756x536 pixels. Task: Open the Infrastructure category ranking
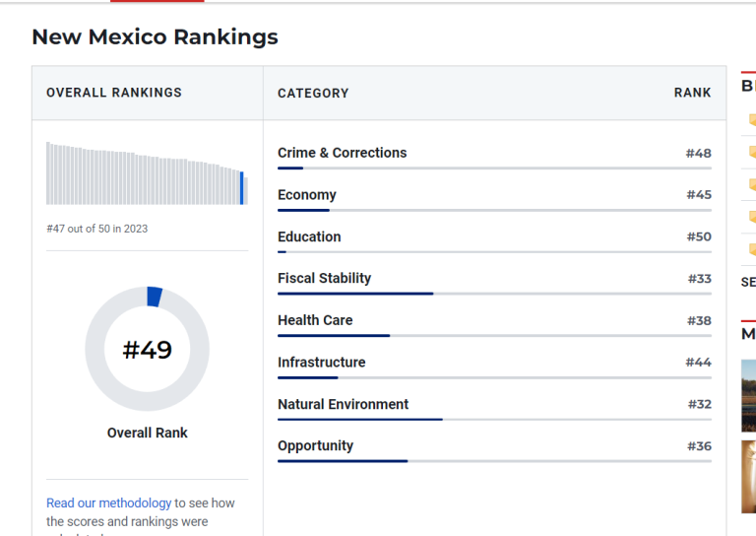tap(321, 363)
